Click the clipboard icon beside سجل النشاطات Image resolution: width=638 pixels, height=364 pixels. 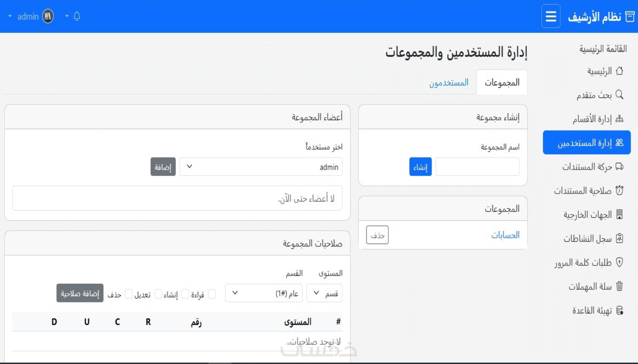click(x=619, y=238)
